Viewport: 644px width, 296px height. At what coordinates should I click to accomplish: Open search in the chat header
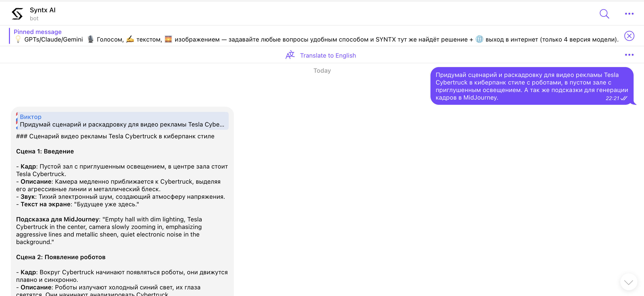pos(604,14)
